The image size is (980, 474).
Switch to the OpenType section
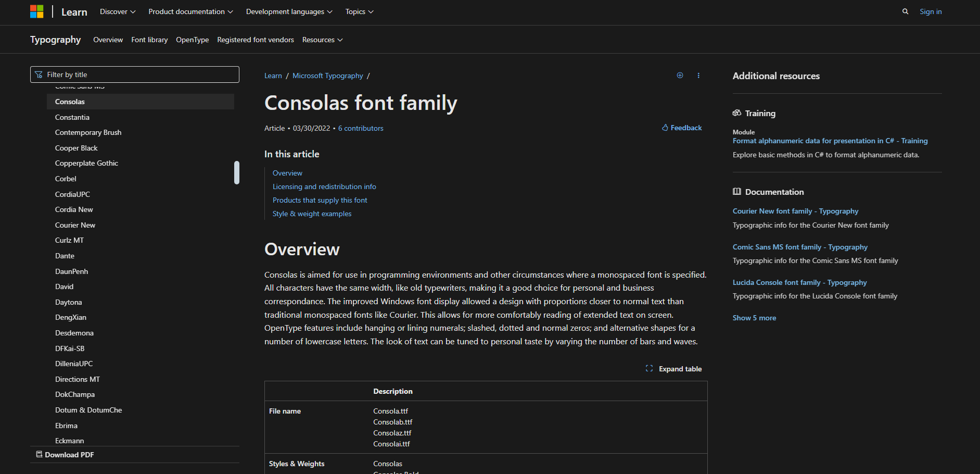click(192, 40)
